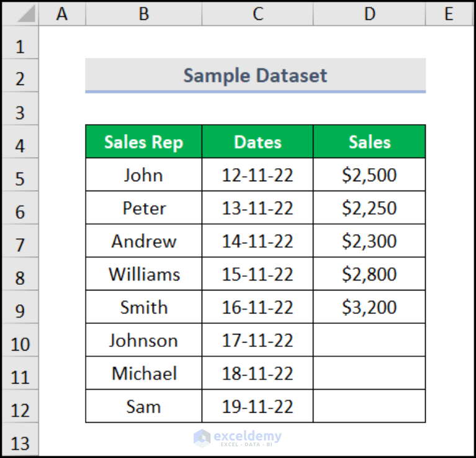The width and height of the screenshot is (476, 458).
Task: Select row 13 header
Action: tap(20, 439)
